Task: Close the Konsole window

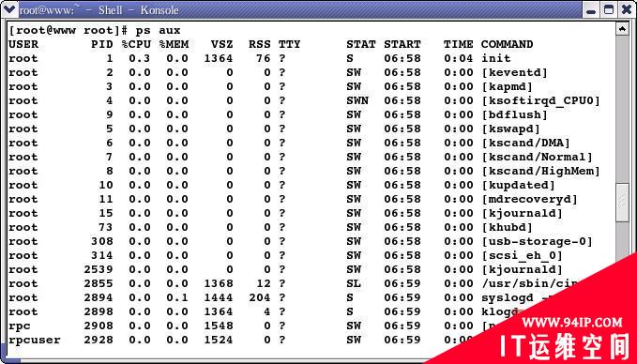Action: tap(627, 10)
